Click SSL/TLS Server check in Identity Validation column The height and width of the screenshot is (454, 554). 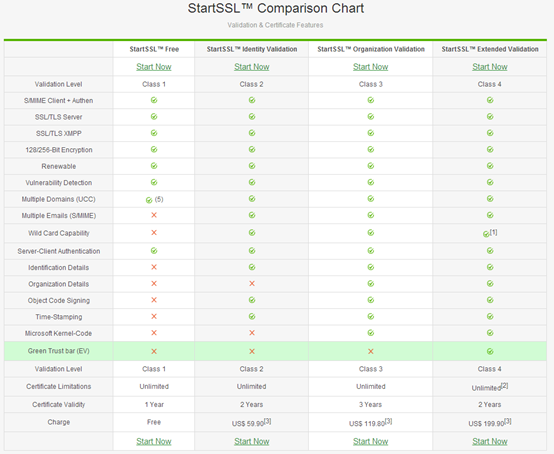tap(252, 117)
